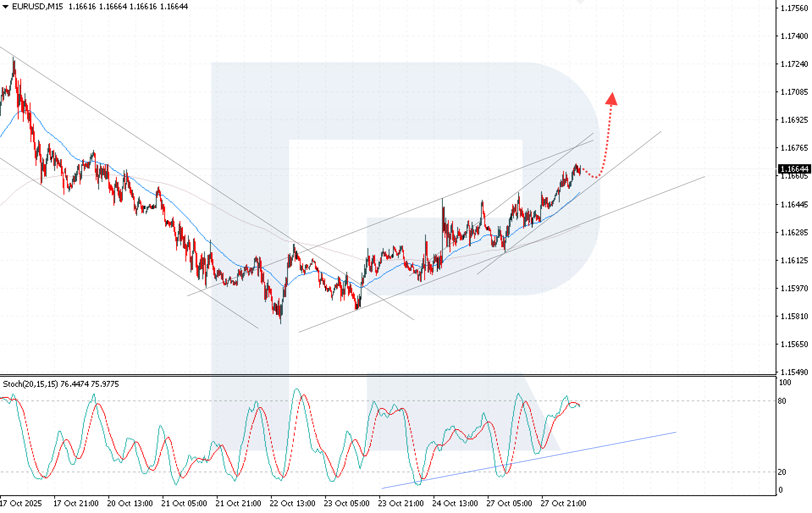Click the 17 Oct 2025 date label
The width and height of the screenshot is (812, 513).
21,503
